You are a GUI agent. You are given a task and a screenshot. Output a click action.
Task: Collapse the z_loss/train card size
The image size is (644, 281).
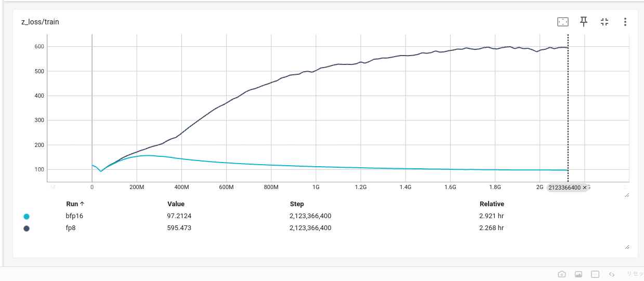coord(604,22)
